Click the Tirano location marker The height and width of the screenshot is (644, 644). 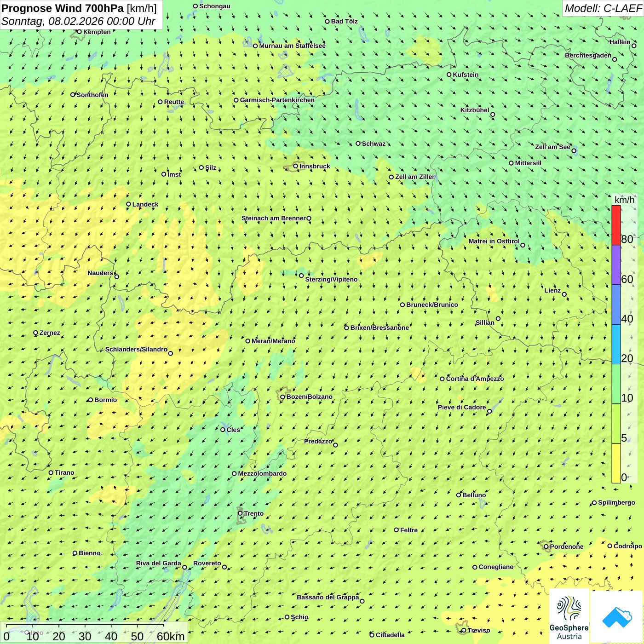point(51,472)
